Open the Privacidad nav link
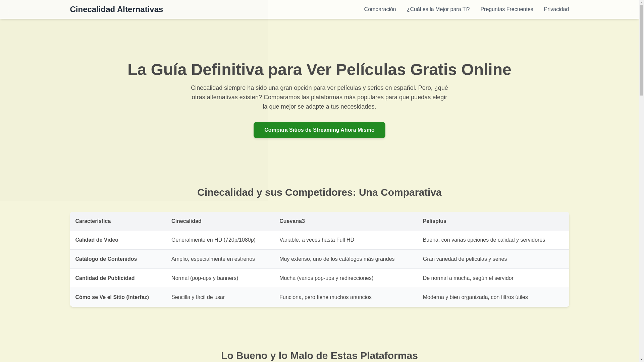The width and height of the screenshot is (644, 362). tap(556, 9)
